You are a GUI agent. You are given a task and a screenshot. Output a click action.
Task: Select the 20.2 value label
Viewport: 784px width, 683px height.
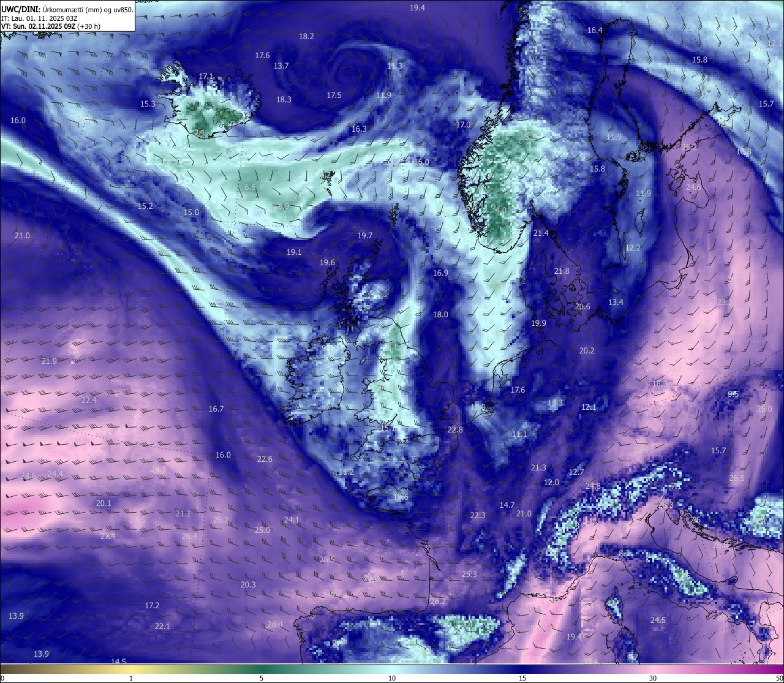pyautogui.click(x=587, y=350)
